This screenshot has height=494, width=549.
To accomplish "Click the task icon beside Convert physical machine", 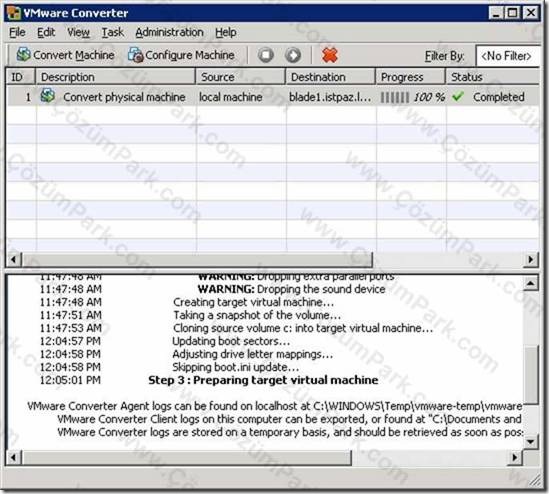I will (48, 96).
